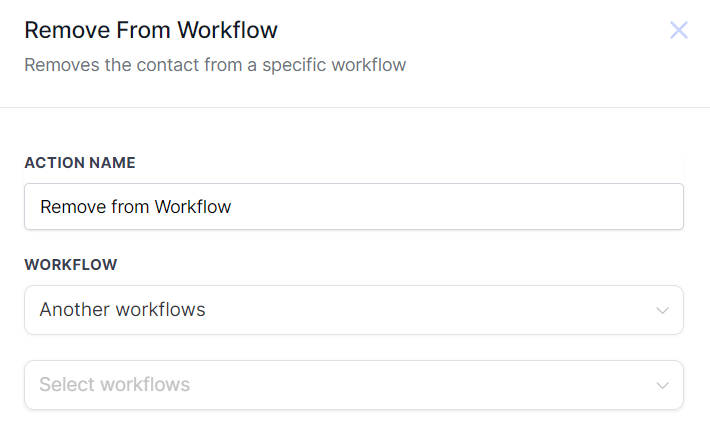The image size is (710, 421).
Task: Expand the Select workflows dropdown
Action: point(353,385)
